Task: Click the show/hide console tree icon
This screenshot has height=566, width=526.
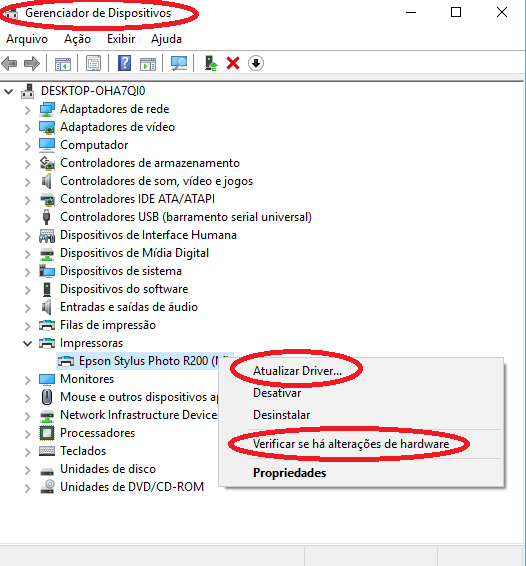Action: (x=63, y=64)
